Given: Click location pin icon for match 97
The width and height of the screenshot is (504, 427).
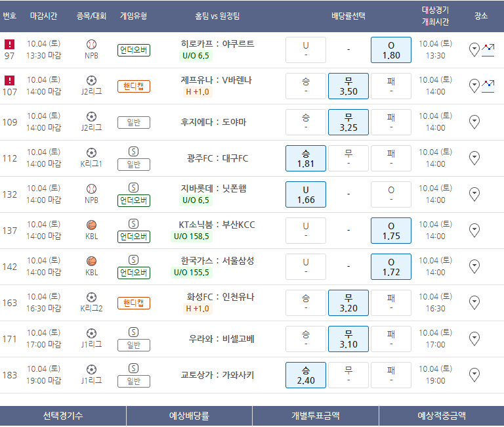Looking at the screenshot, I should click(x=475, y=49).
